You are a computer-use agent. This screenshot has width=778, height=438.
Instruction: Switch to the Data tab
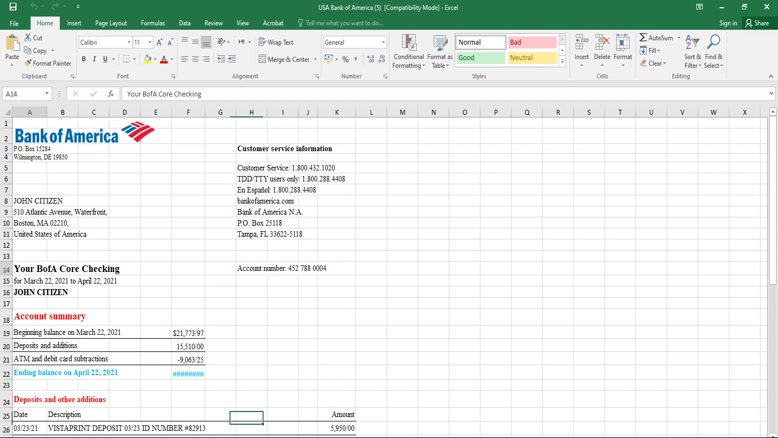pyautogui.click(x=185, y=23)
